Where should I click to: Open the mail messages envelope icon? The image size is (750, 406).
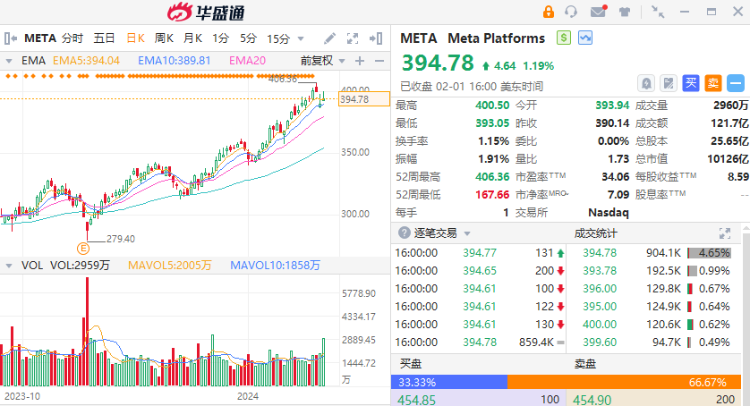598,11
